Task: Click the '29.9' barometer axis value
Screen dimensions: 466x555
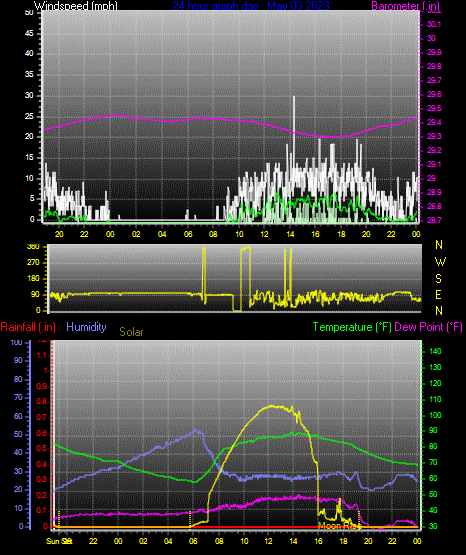Action: (x=434, y=52)
